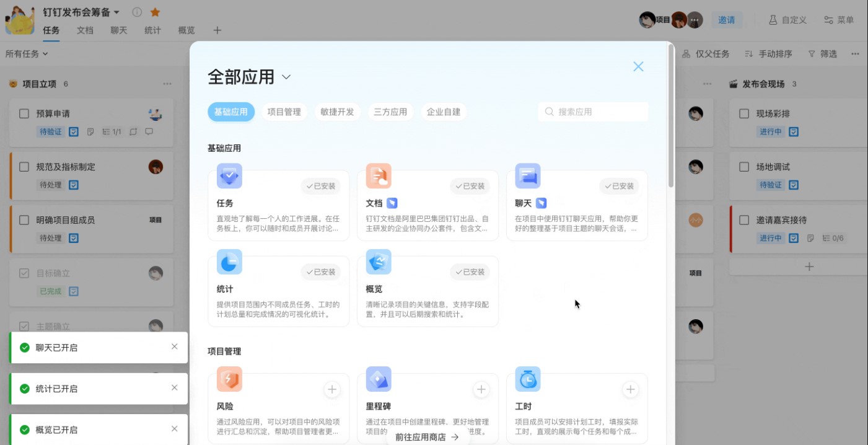Viewport: 868px width, 445px height.
Task: Dismiss the 概览已开启 notification
Action: click(175, 429)
